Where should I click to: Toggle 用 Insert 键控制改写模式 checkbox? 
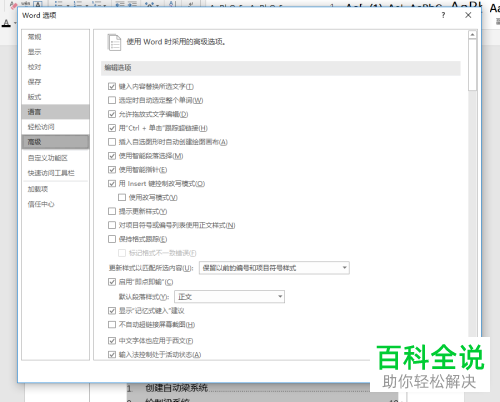tap(112, 184)
